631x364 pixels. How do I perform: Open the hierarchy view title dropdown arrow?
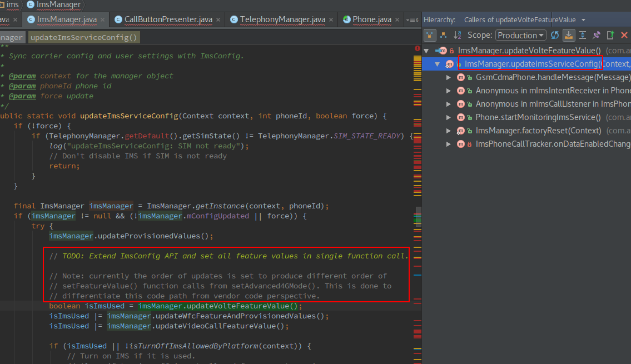coord(583,19)
